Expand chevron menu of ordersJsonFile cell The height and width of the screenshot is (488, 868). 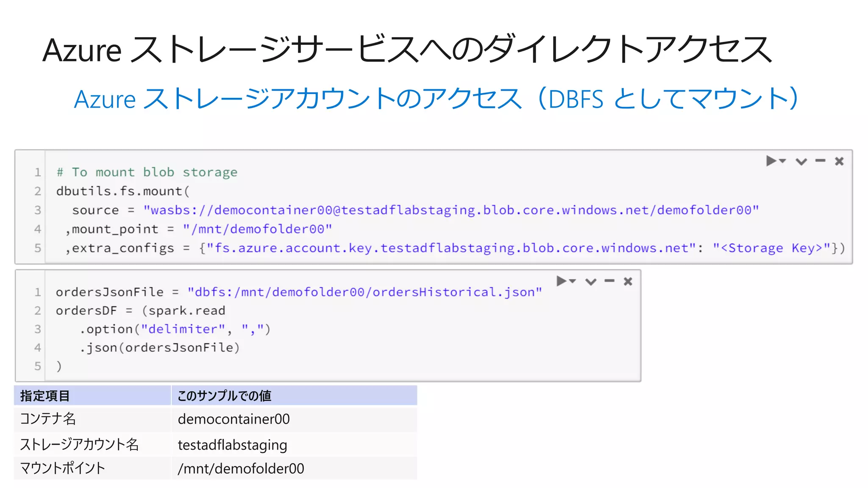click(591, 282)
